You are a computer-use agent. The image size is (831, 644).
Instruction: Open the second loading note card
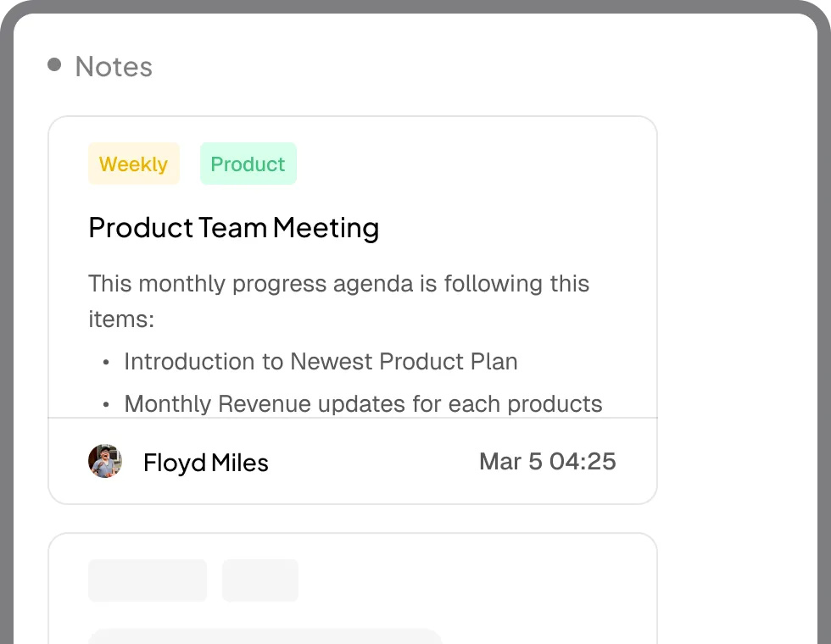tap(353, 588)
